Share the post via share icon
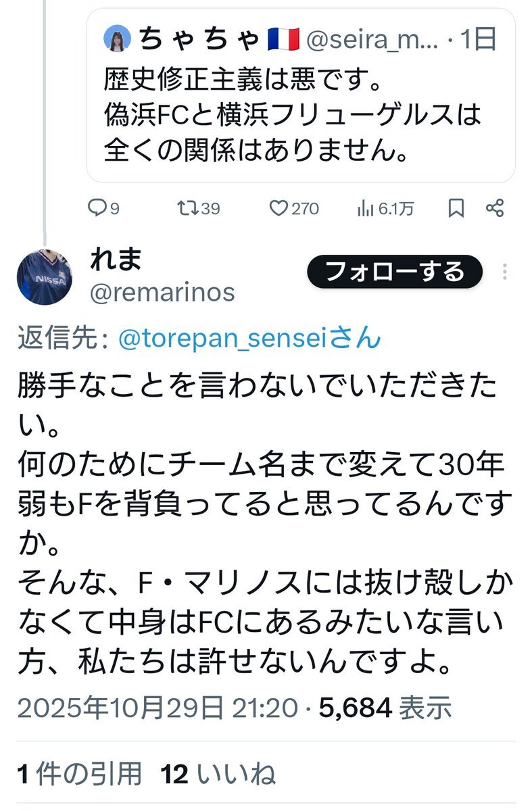 pos(495,209)
